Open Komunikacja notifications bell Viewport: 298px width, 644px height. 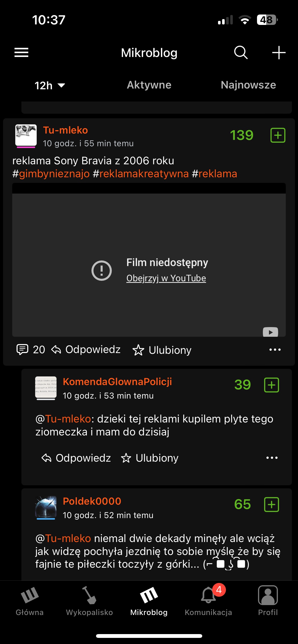208,601
